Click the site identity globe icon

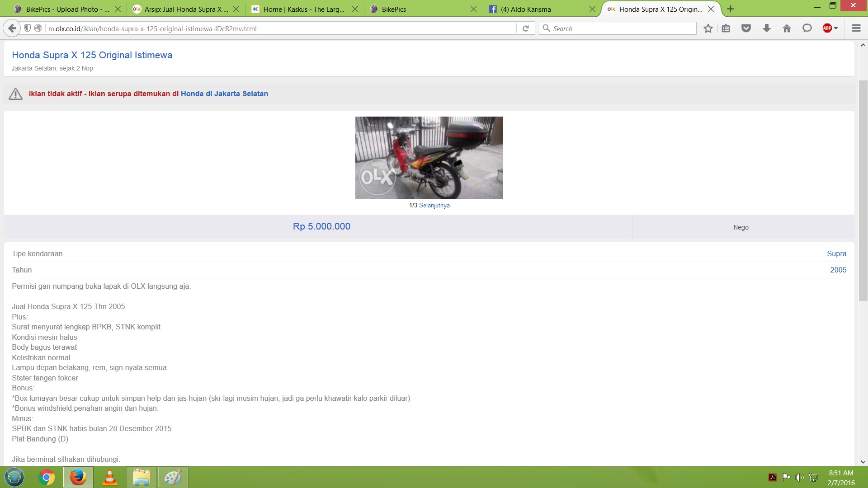click(x=38, y=28)
